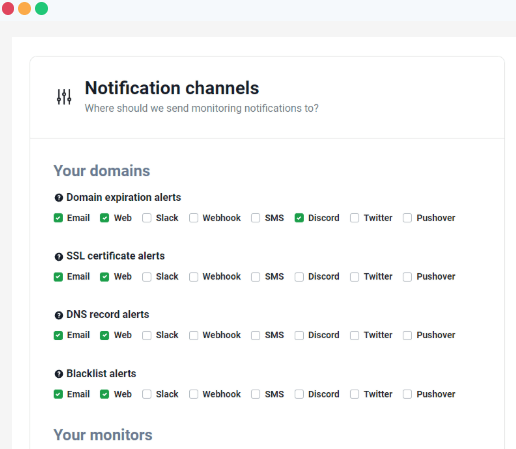Click the green maximize window button

[42, 8]
